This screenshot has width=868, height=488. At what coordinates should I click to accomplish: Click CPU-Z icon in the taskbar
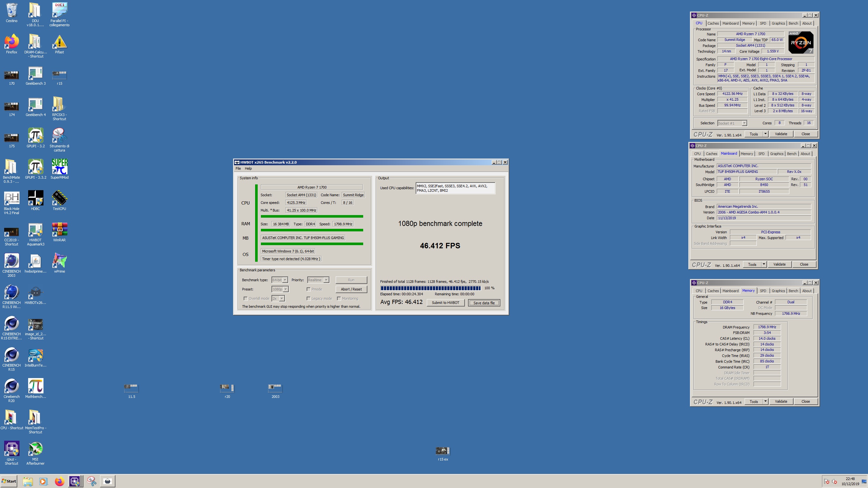[74, 481]
